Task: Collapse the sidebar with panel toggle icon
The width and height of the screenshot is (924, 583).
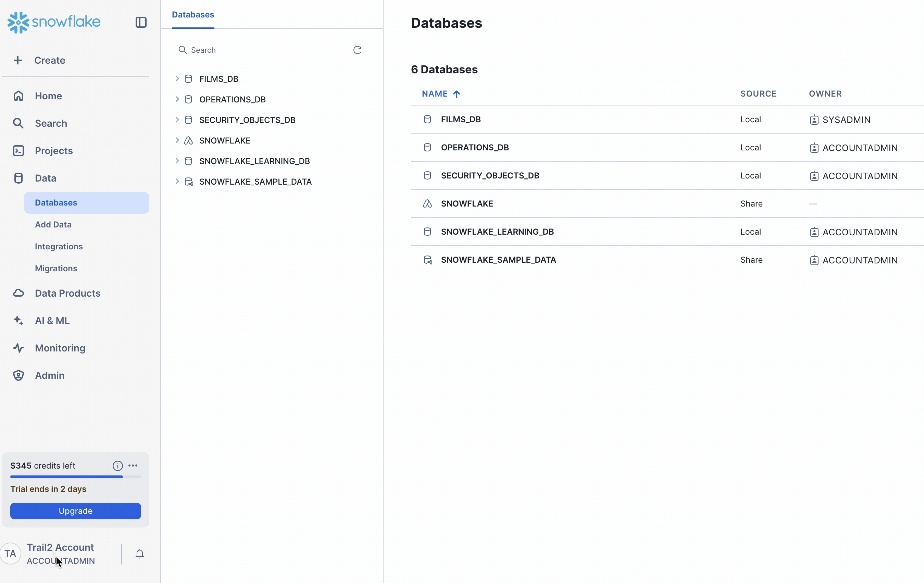Action: click(x=141, y=22)
